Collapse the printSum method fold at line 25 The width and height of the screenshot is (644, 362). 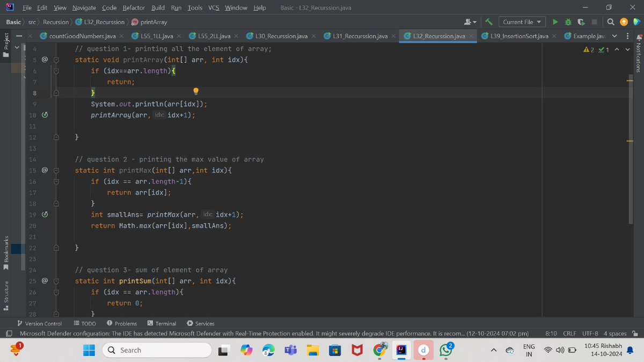point(56,281)
